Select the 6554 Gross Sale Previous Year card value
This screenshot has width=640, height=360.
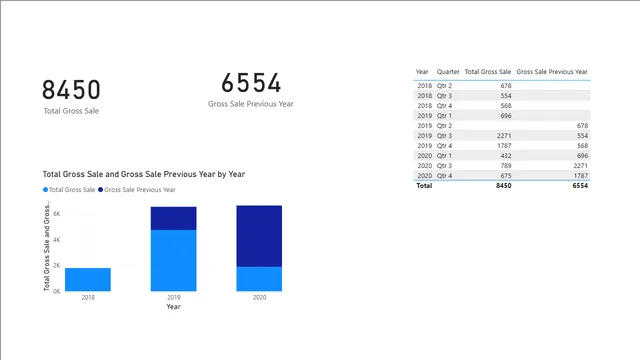pyautogui.click(x=251, y=83)
